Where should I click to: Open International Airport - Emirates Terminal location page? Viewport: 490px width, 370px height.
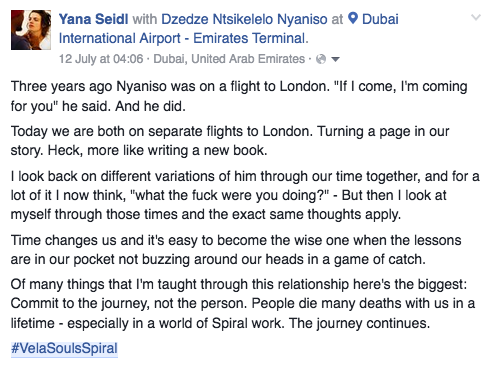click(182, 38)
